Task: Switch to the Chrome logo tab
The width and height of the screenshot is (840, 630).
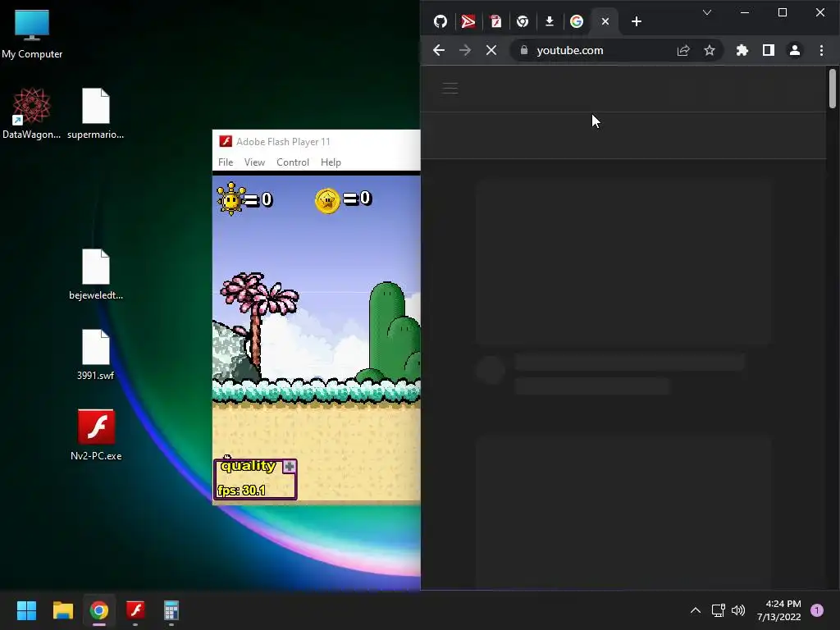Action: [523, 21]
